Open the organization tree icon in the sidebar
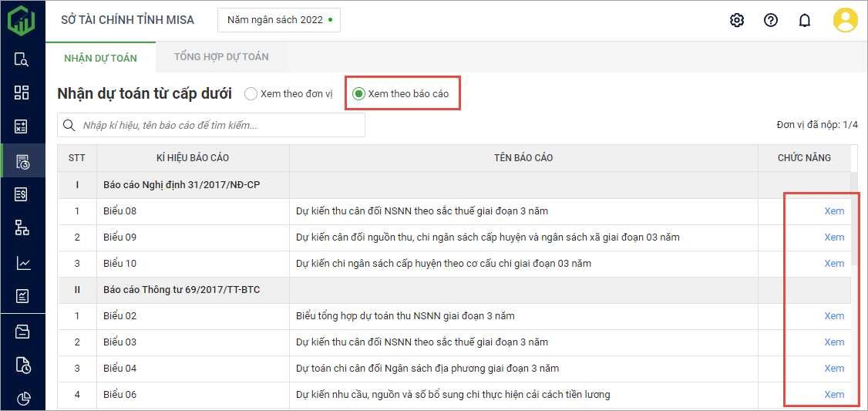The width and height of the screenshot is (868, 411). pyautogui.click(x=22, y=227)
